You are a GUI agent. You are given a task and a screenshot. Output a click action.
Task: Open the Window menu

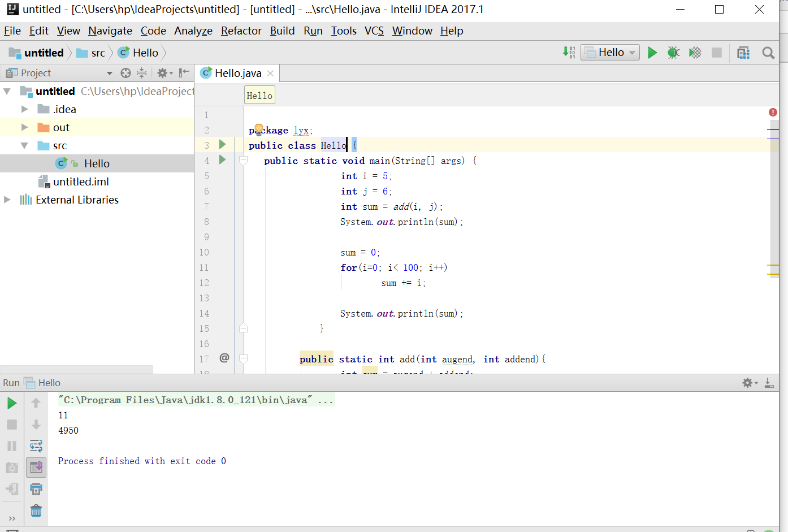pyautogui.click(x=412, y=31)
